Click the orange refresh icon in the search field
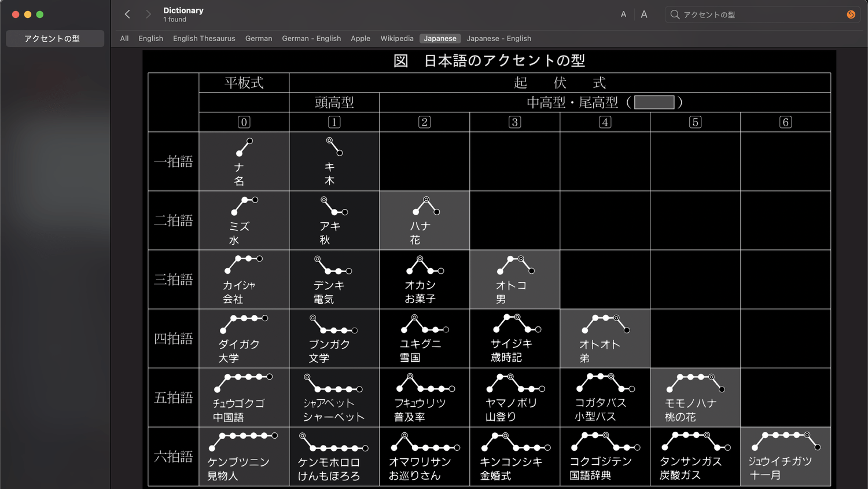This screenshot has height=489, width=868. point(851,14)
